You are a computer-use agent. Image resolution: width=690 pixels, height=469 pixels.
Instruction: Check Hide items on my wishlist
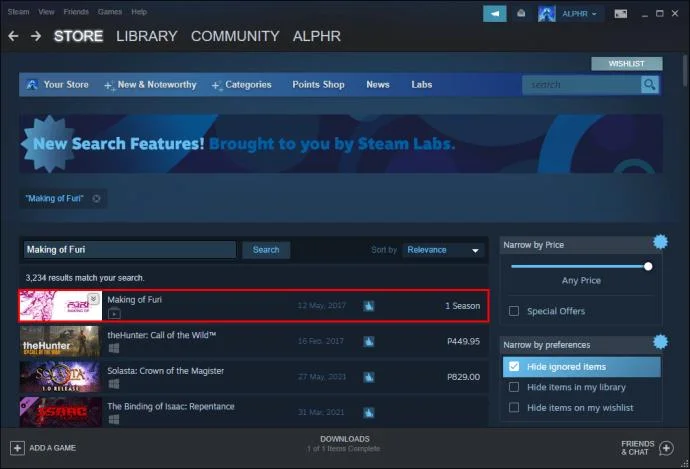[x=514, y=407]
